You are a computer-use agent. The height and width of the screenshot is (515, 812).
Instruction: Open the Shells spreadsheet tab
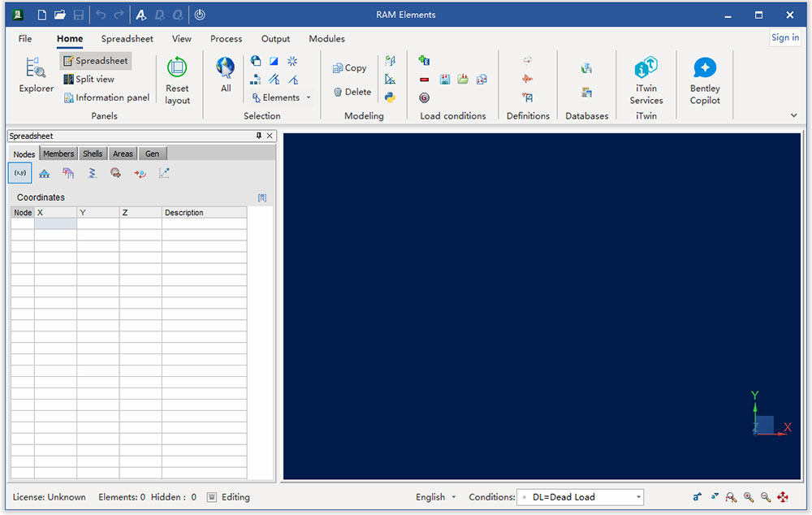(93, 154)
